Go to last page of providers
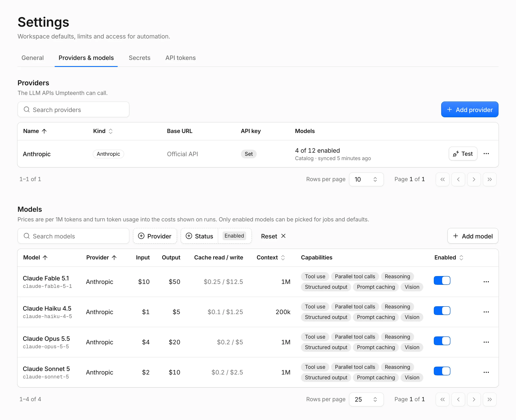This screenshot has height=420, width=516. (x=490, y=179)
